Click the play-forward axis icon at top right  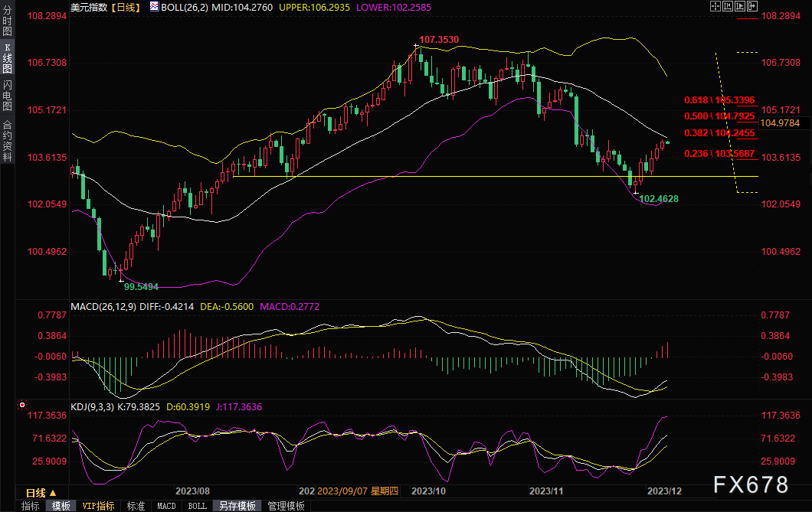coord(740,6)
